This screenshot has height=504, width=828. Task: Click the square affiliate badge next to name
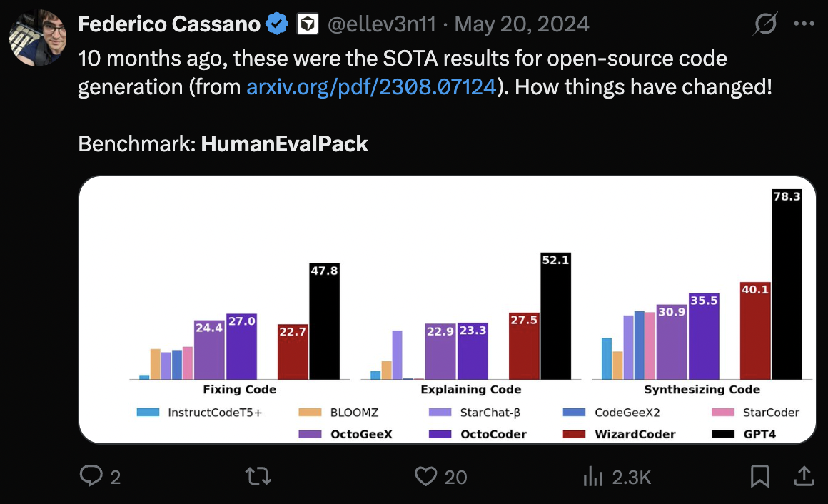(x=306, y=23)
